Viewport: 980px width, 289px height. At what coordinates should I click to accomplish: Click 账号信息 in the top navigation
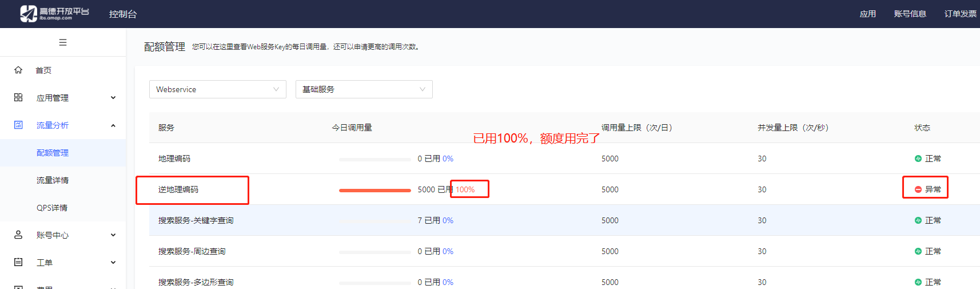click(910, 14)
